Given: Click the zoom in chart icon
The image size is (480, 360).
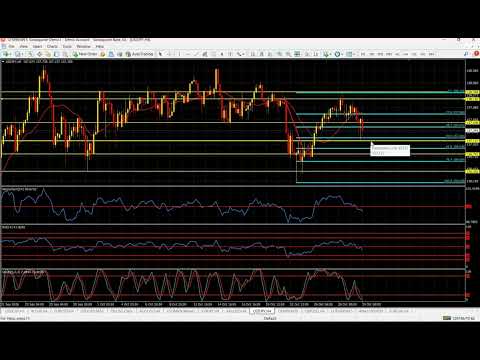Looking at the screenshot, I should 279,54.
